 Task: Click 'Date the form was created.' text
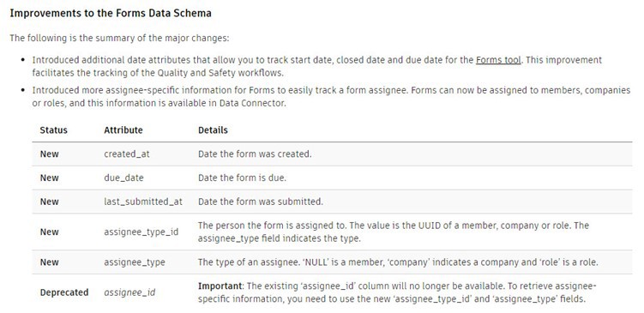point(255,154)
